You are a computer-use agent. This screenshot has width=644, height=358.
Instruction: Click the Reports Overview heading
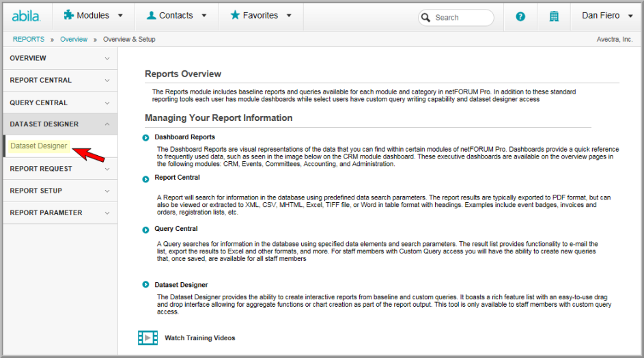tap(183, 74)
